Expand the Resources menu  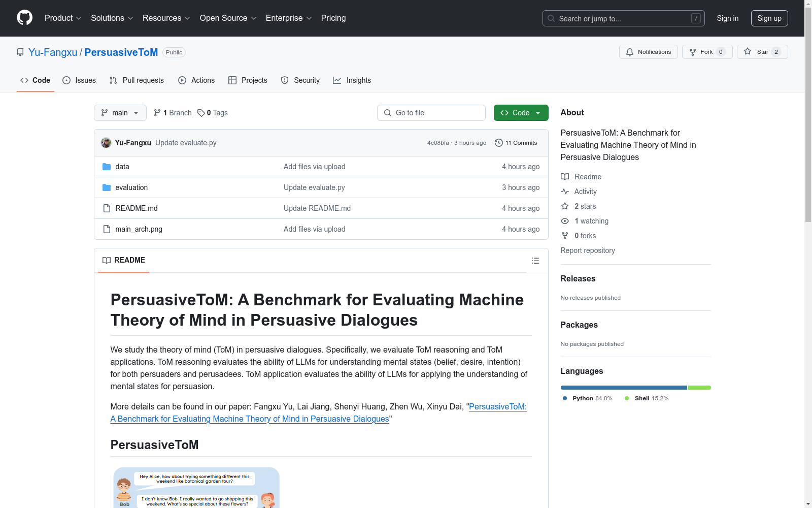point(166,18)
